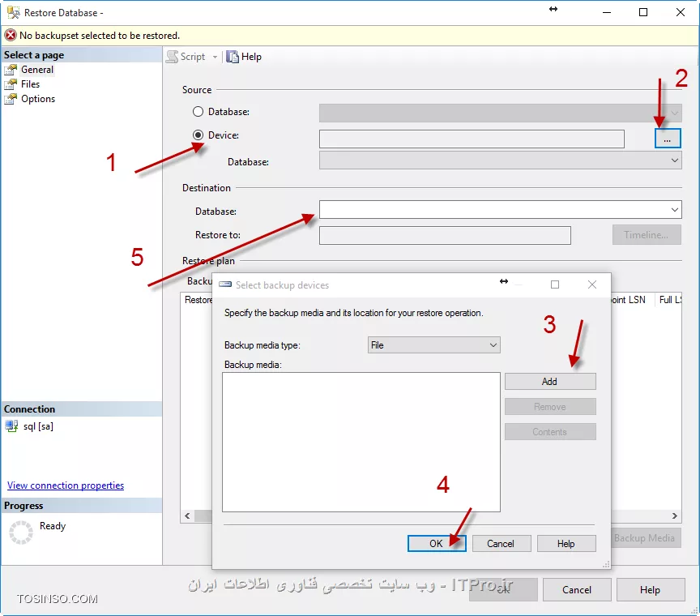Click the sql [sa] connection icon
Viewport: 700px width, 616px height.
tap(11, 426)
